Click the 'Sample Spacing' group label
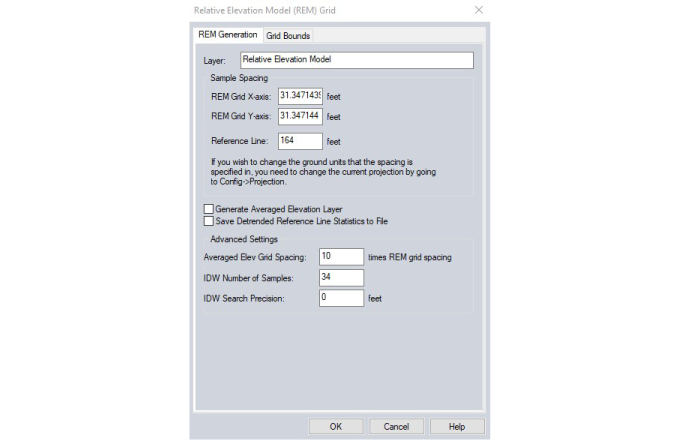 coord(239,78)
